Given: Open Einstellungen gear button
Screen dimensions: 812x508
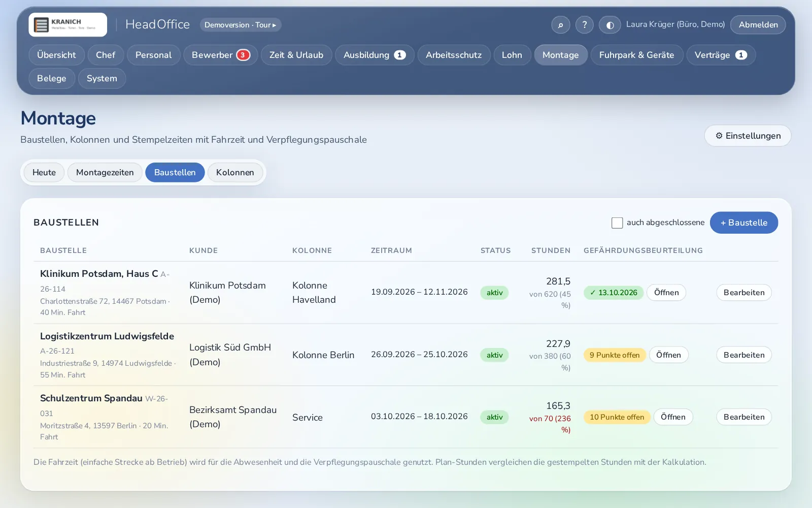Looking at the screenshot, I should click(x=748, y=136).
